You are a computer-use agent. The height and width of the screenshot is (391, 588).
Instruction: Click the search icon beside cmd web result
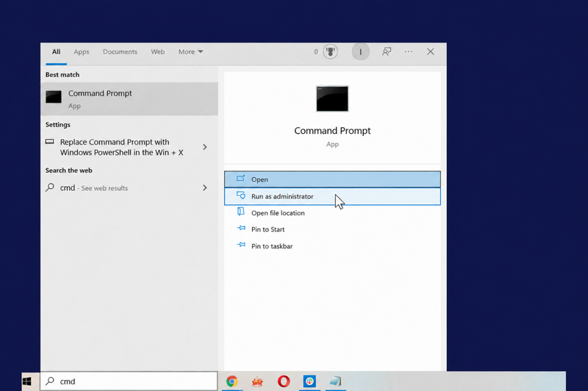coord(50,187)
